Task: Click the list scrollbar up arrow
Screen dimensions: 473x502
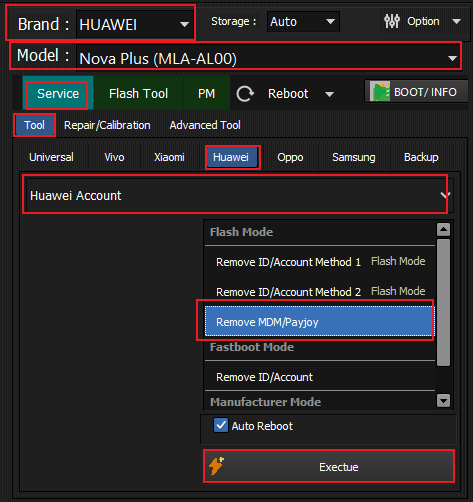Action: (443, 229)
